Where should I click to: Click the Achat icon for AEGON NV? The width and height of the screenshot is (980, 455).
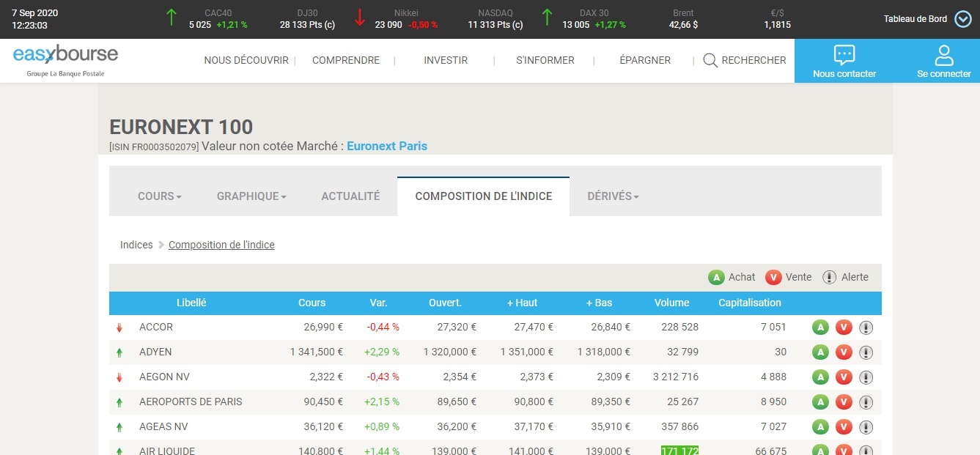click(x=820, y=377)
